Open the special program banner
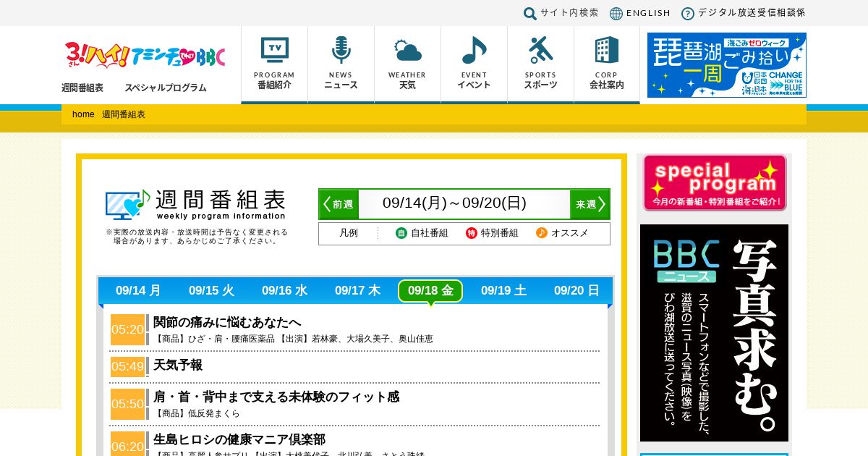Image resolution: width=868 pixels, height=456 pixels. 715,182
